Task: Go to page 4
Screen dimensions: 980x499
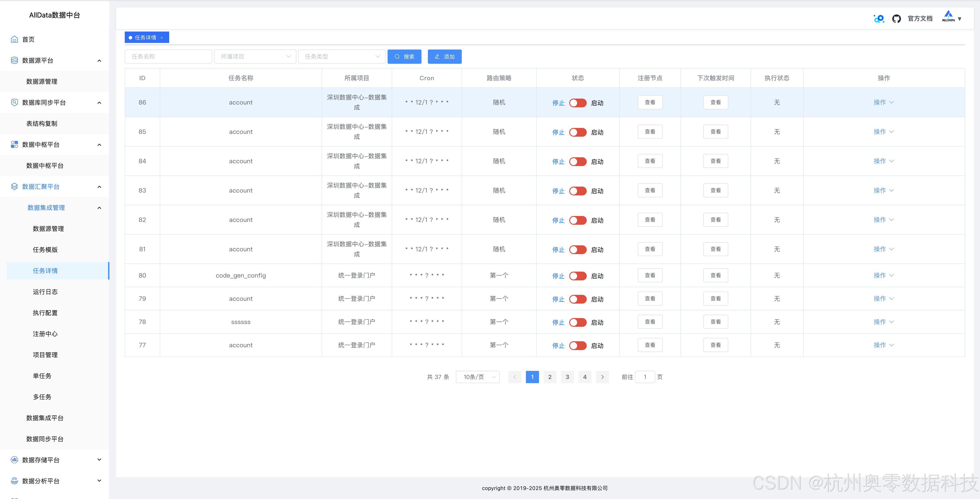Action: [x=585, y=377]
